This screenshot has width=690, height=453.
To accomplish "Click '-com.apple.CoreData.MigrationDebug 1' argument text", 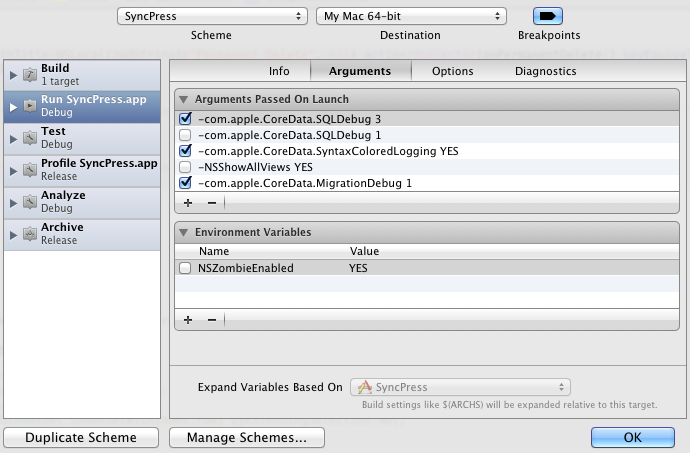I will coord(305,183).
